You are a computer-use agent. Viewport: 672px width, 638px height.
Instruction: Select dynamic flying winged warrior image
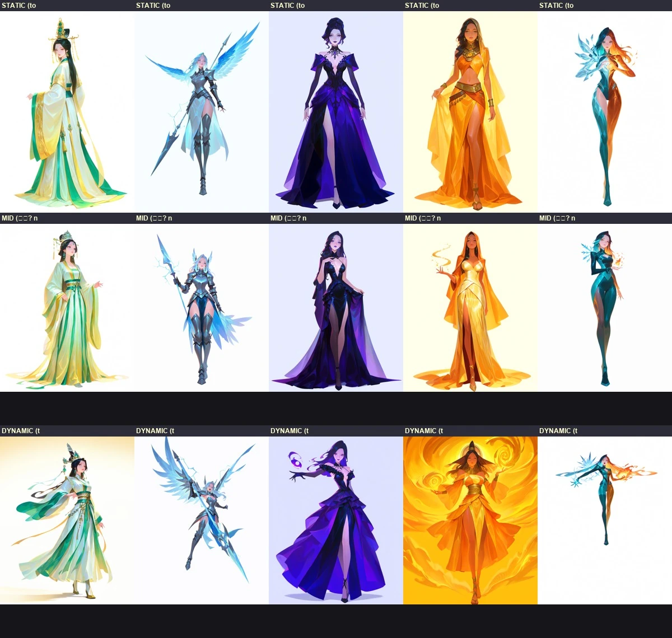tap(202, 520)
